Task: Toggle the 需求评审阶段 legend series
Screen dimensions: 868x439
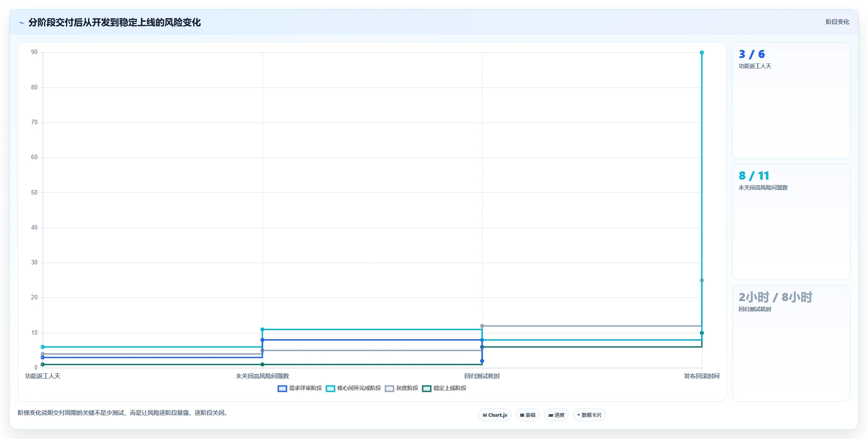Action: pyautogui.click(x=300, y=388)
